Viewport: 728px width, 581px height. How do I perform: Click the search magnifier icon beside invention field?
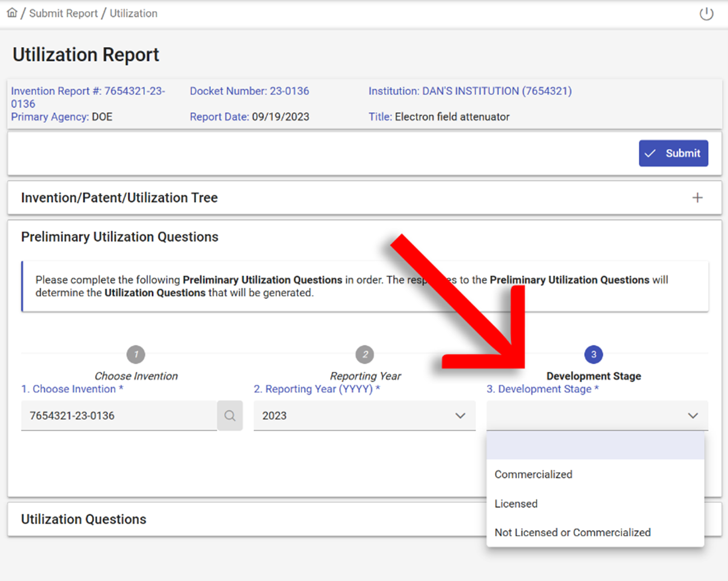230,416
